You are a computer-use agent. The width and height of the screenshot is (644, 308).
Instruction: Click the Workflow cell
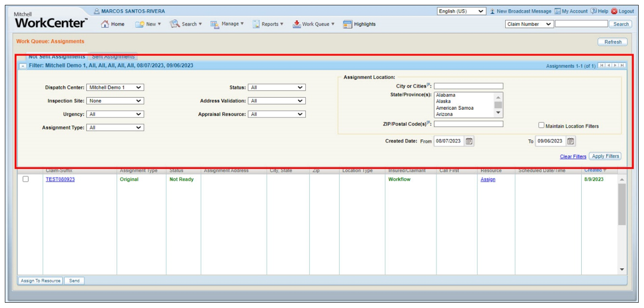click(x=399, y=180)
